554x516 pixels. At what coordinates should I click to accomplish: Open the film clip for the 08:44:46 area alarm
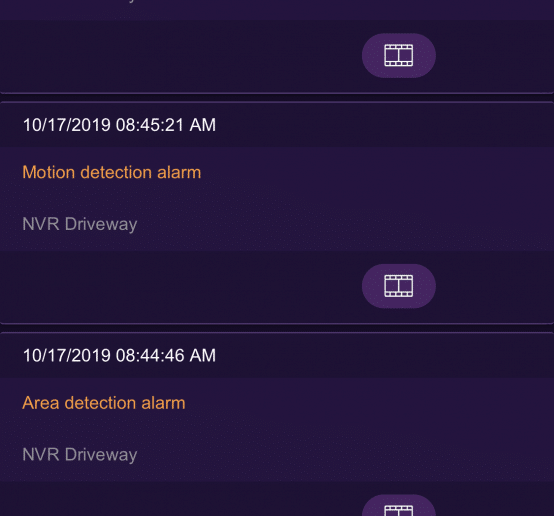pos(399,505)
